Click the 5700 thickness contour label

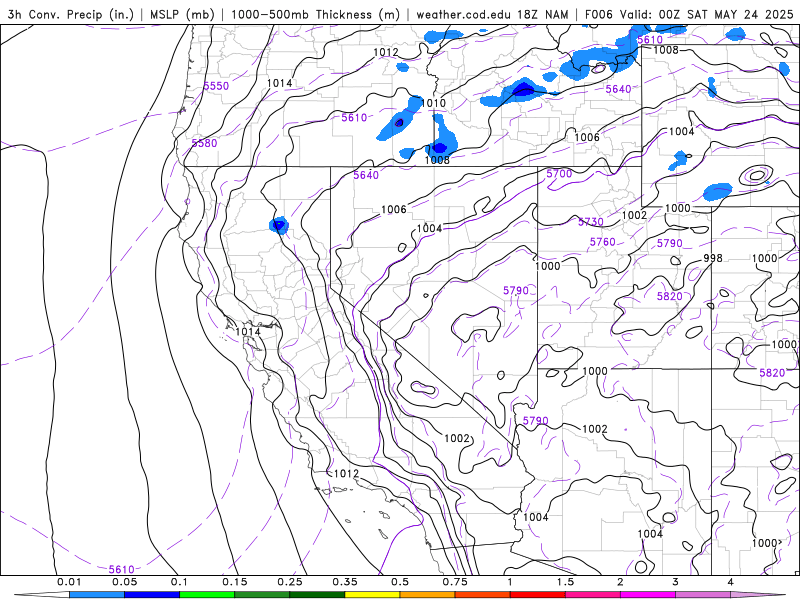559,173
